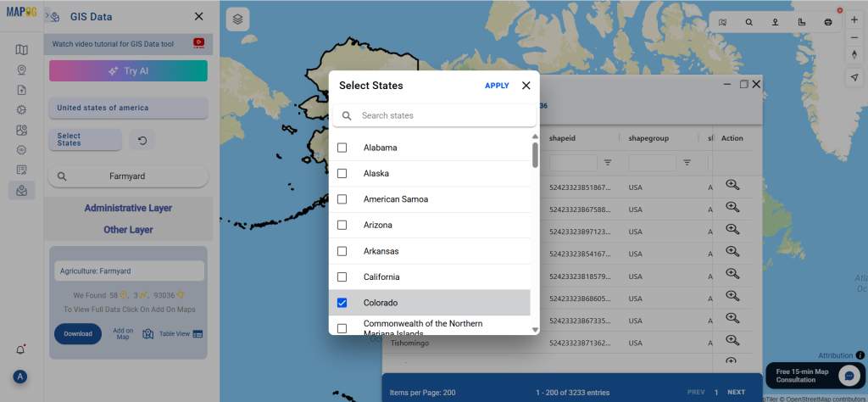Open the map layers stack button
Viewport: 868px width, 402px height.
click(238, 19)
